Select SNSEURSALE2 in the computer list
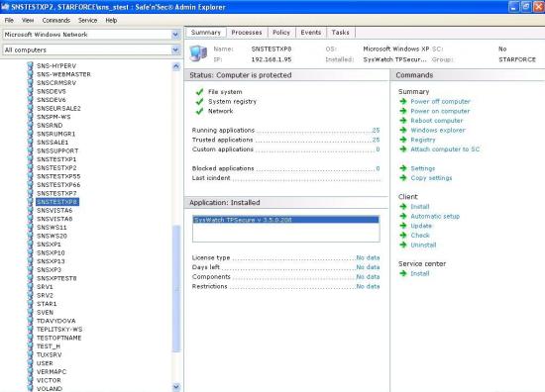Image resolution: width=545 pixels, height=392 pixels. tap(58, 108)
